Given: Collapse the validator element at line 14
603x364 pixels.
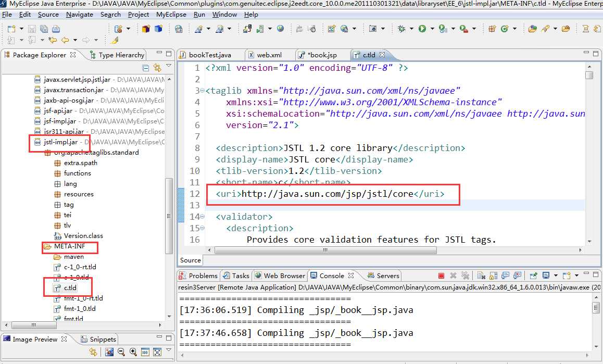Looking at the screenshot, I should click(202, 217).
